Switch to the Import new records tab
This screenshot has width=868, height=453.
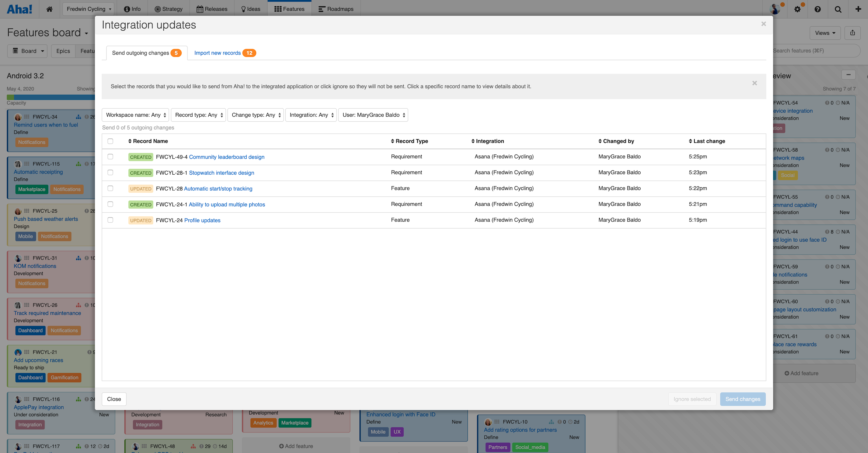(x=217, y=53)
